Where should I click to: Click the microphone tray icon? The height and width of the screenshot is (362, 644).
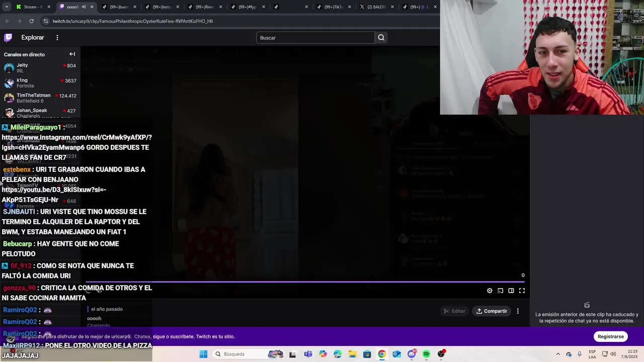tap(579, 354)
